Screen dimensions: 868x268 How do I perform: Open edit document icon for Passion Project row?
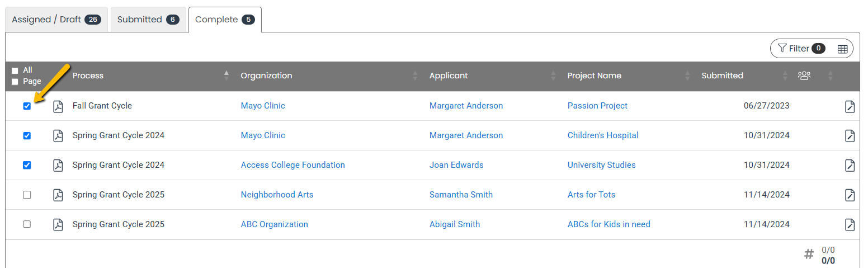[x=850, y=106]
